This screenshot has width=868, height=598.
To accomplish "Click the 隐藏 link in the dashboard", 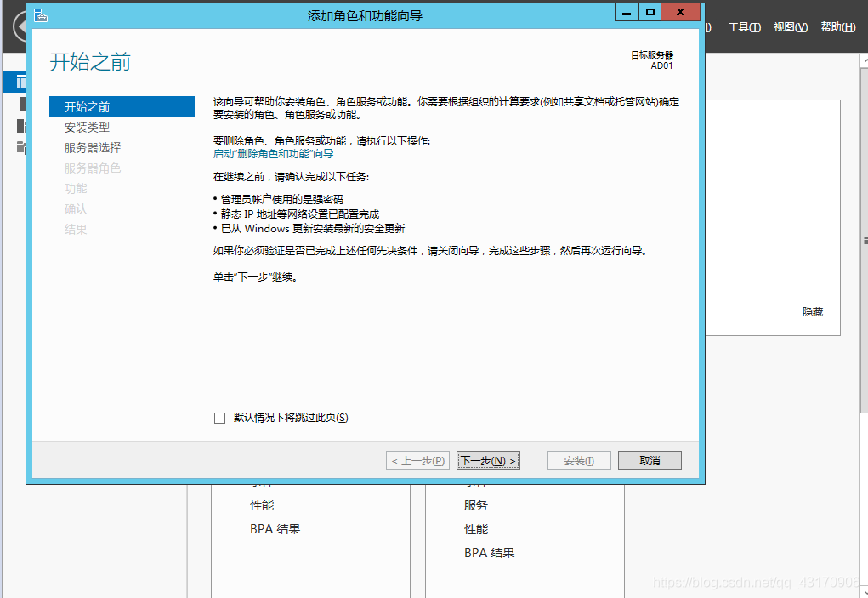I will 812,312.
